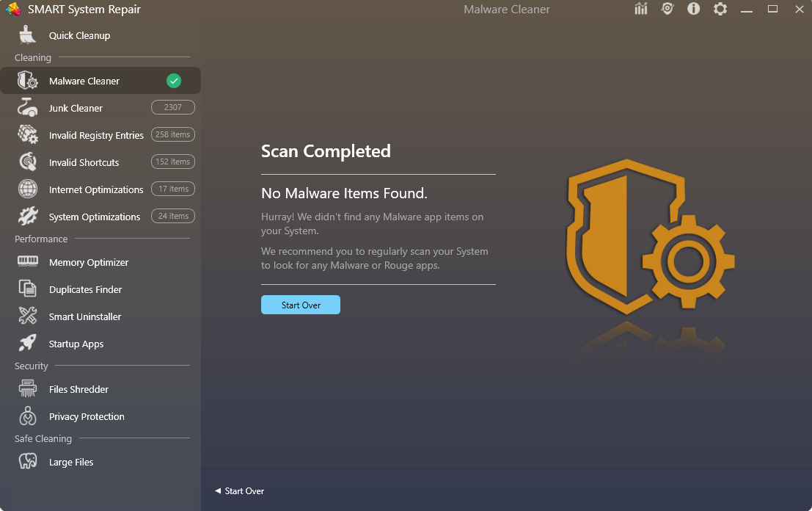Open Invalid Registry Entries section
The width and height of the screenshot is (812, 511).
[96, 135]
